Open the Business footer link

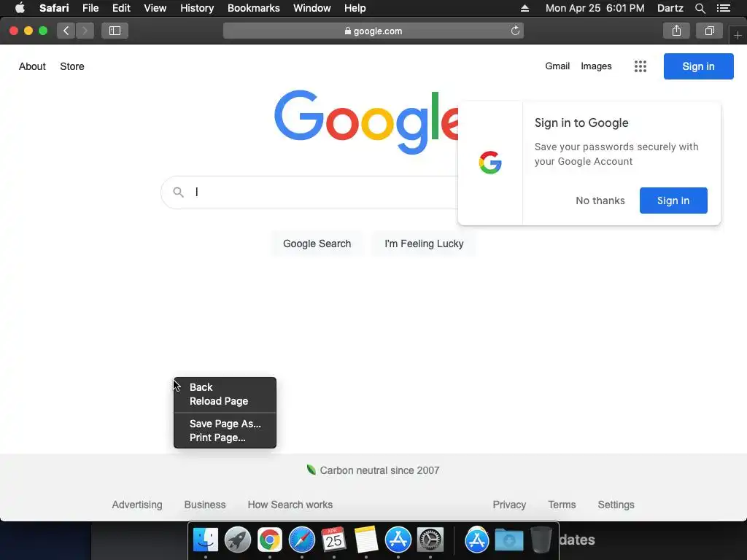205,505
